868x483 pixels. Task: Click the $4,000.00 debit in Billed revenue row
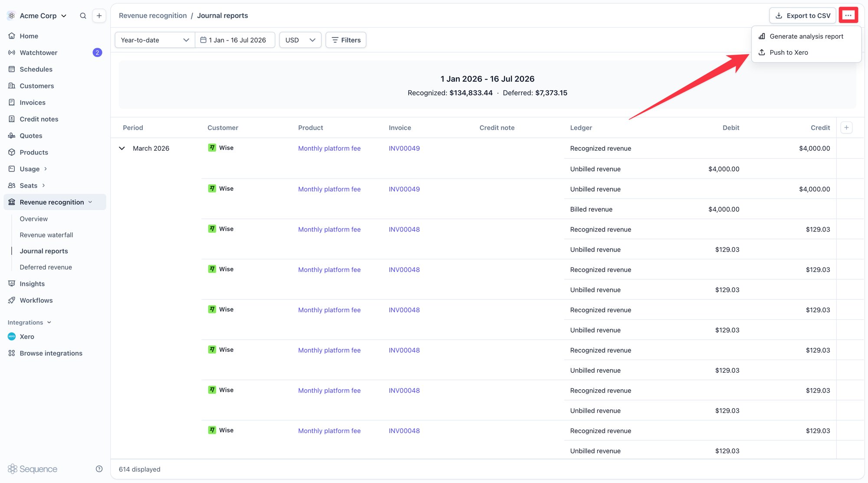723,209
